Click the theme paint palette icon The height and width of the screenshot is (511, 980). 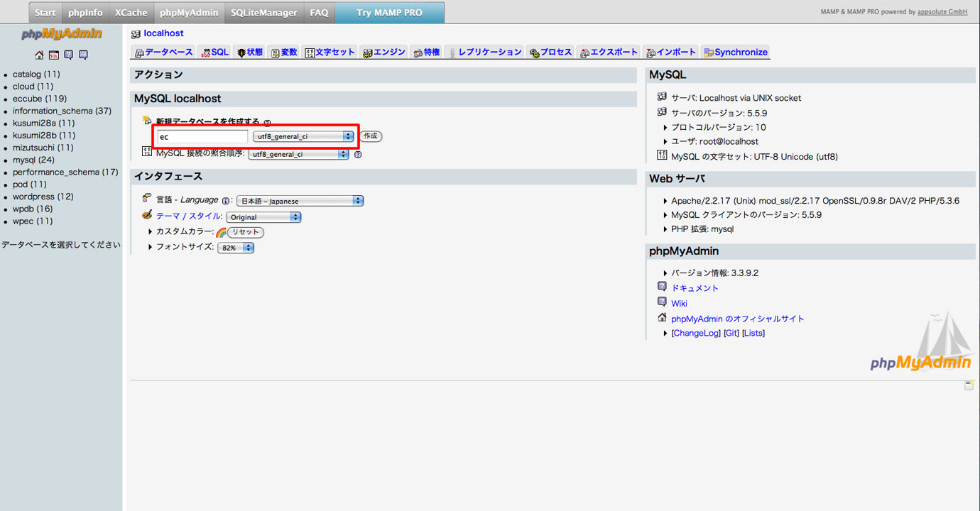click(x=147, y=214)
